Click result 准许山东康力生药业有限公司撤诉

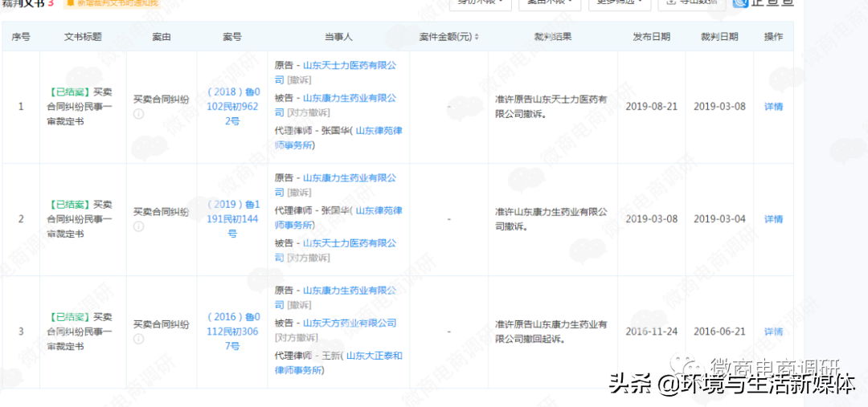551,219
